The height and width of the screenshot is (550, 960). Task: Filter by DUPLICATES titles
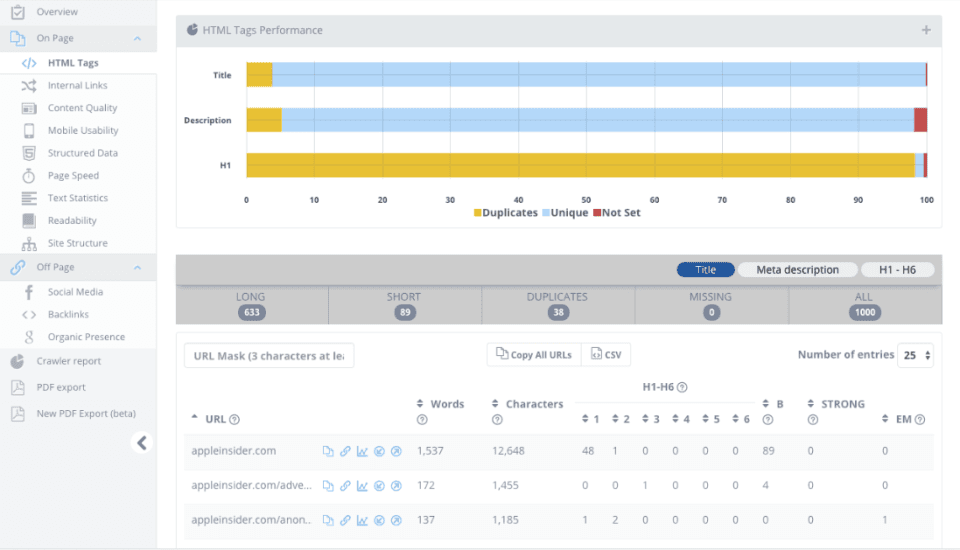point(558,304)
